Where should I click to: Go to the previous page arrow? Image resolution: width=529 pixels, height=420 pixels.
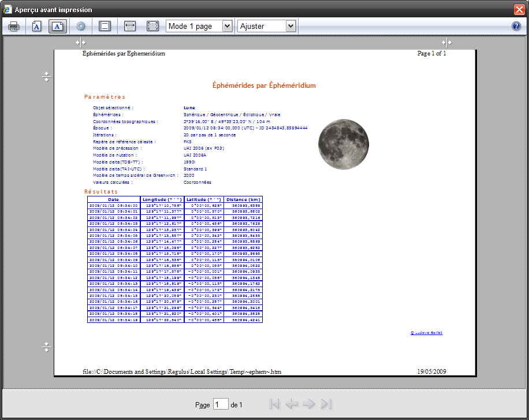pyautogui.click(x=292, y=404)
